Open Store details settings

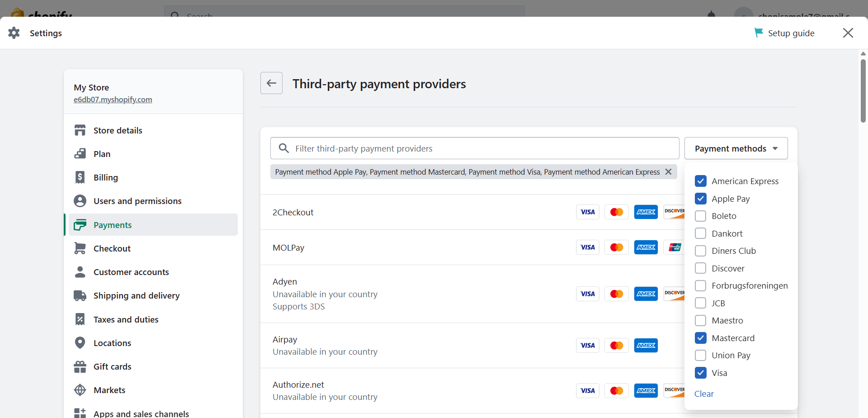(153, 130)
